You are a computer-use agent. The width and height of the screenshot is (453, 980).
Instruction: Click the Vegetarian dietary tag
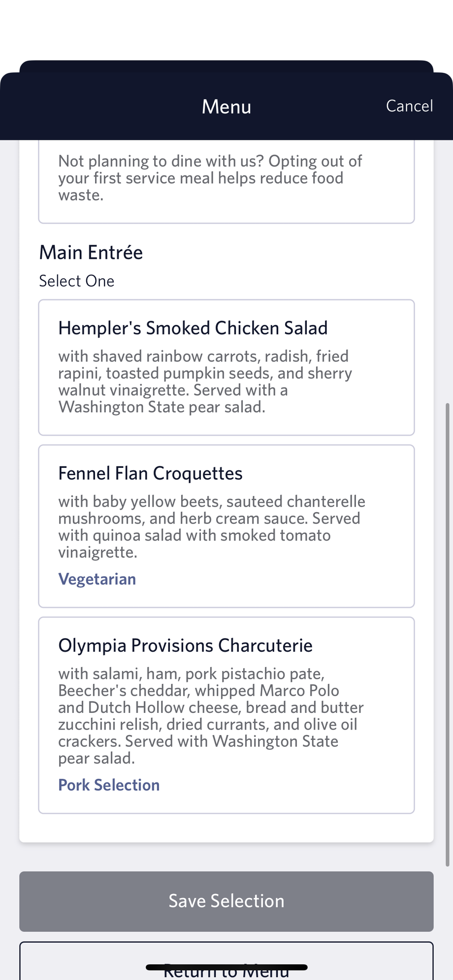coord(97,579)
